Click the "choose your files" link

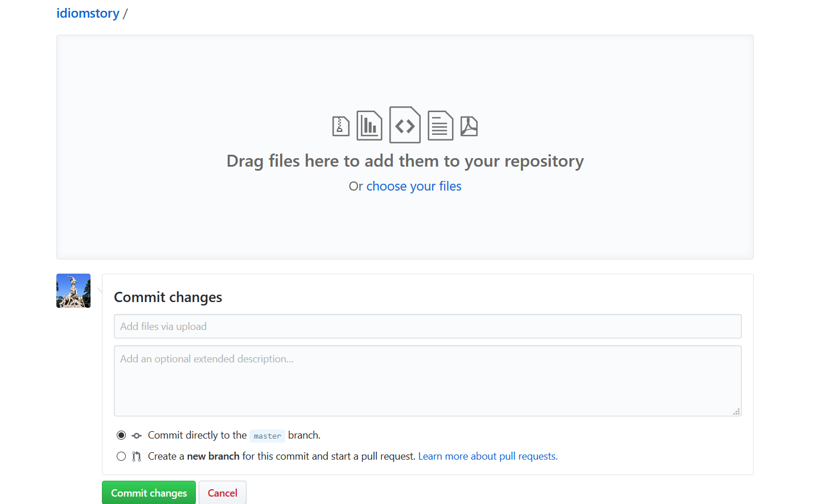click(414, 186)
